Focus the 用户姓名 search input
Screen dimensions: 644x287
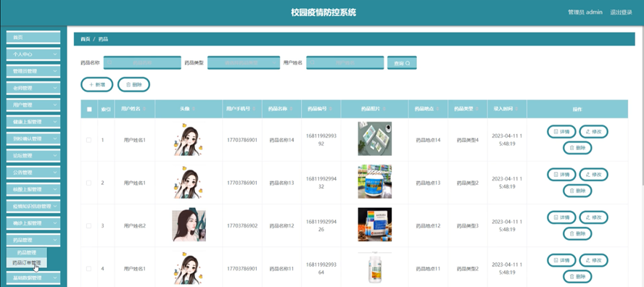coord(345,63)
